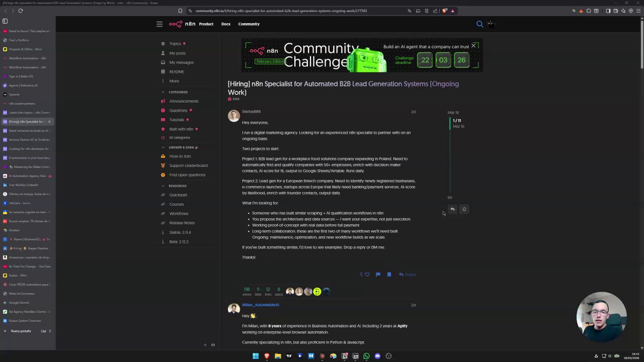Click the translate page icon in address bar

coord(410,11)
